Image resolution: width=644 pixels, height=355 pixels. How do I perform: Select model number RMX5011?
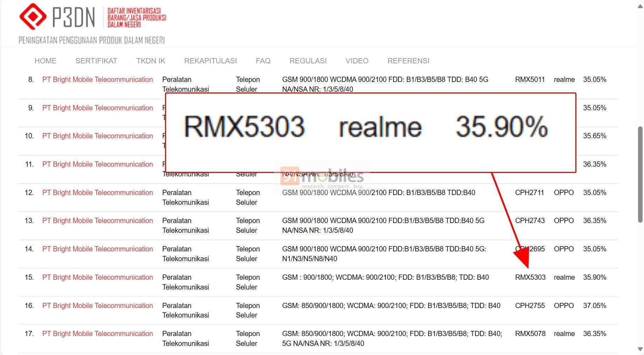pyautogui.click(x=530, y=79)
